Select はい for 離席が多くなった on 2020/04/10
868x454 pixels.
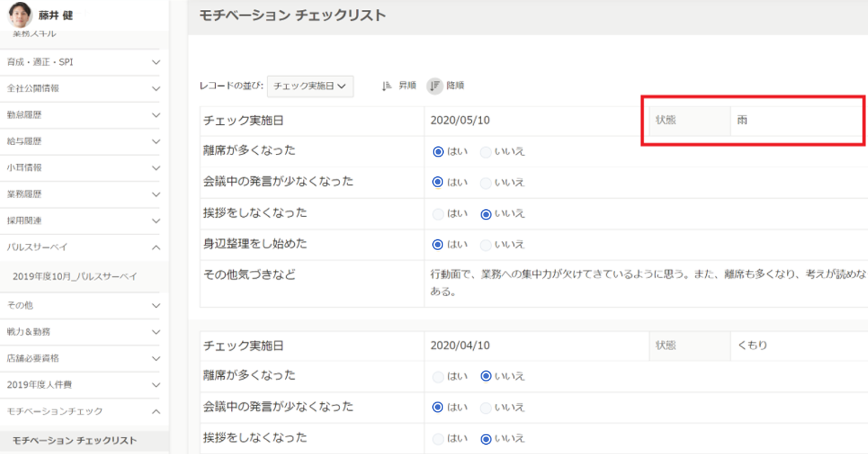[x=438, y=377]
